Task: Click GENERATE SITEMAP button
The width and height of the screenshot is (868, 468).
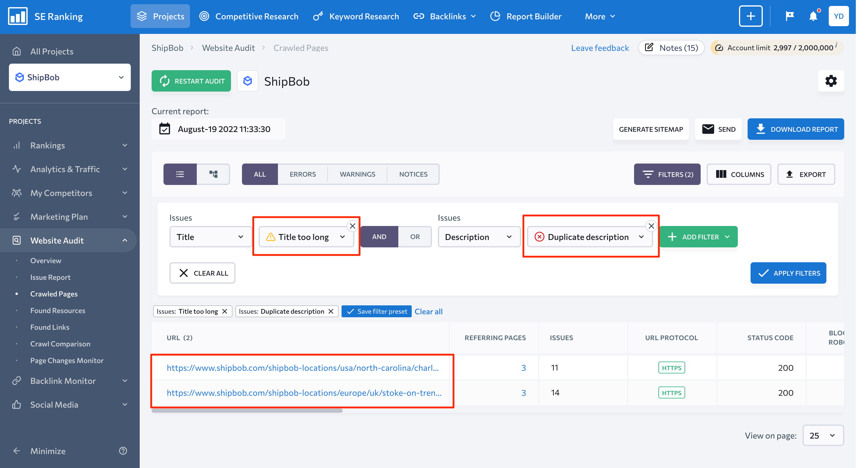Action: 651,129
